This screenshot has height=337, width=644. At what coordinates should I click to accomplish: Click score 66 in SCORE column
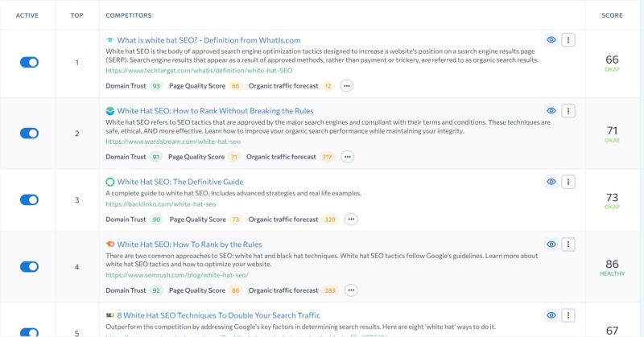(x=612, y=60)
